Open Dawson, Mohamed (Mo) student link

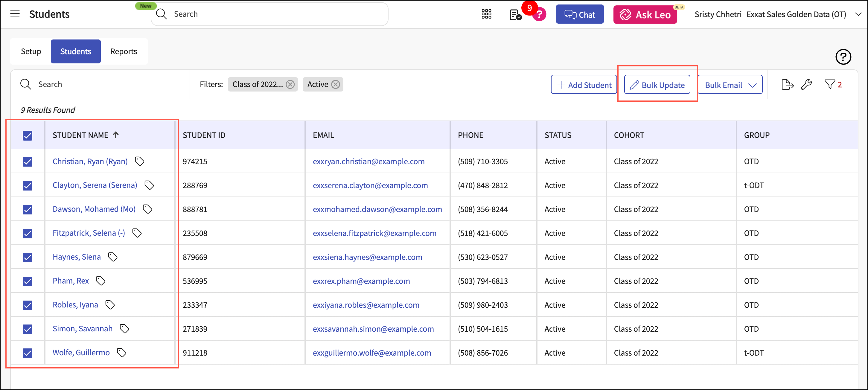[x=94, y=209]
